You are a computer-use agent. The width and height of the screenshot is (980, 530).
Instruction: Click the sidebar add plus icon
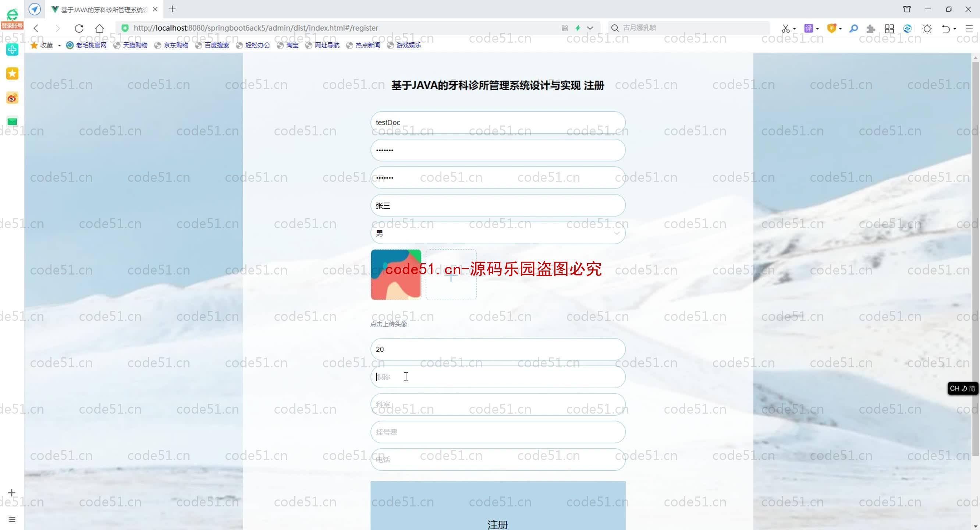tap(12, 493)
